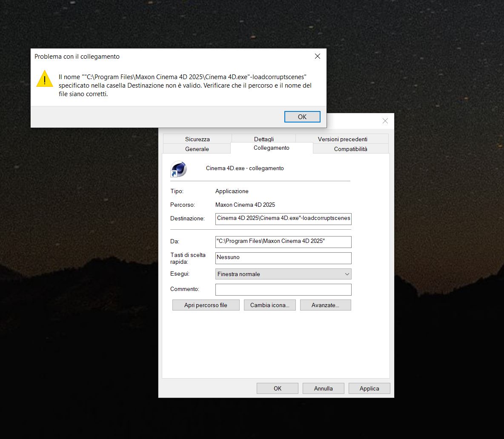
Task: Click into the empty Commento field
Action: [x=283, y=290]
